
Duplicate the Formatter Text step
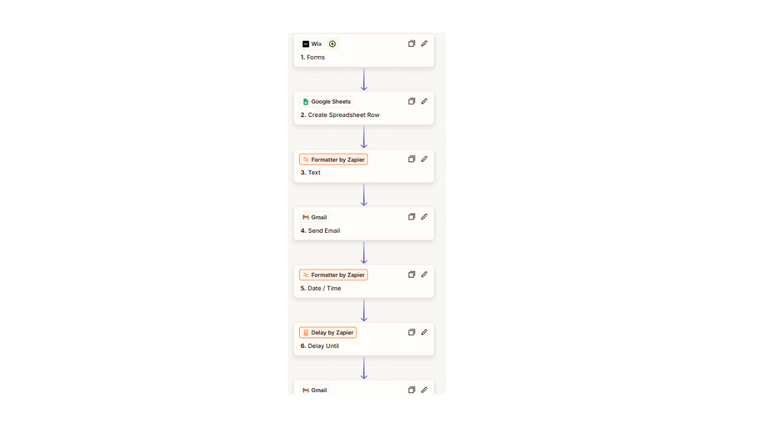411,159
